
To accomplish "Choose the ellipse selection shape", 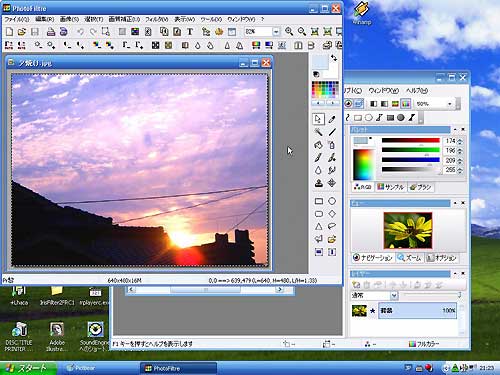I will coord(332,201).
